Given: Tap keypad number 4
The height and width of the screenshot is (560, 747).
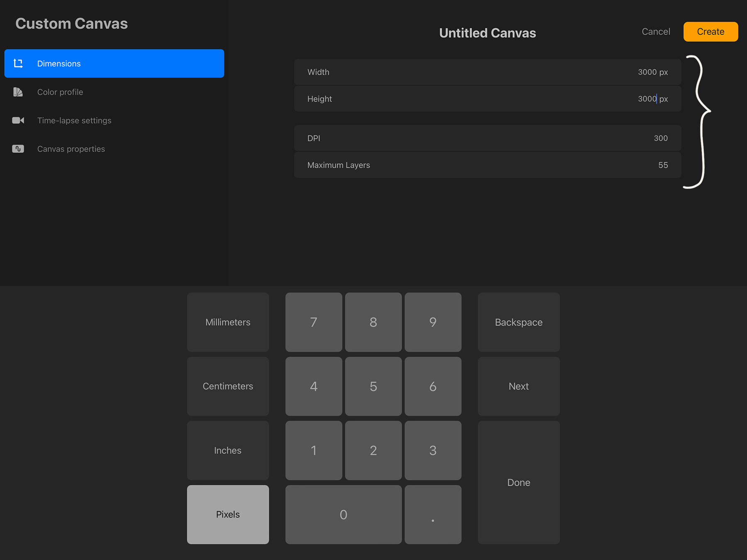Looking at the screenshot, I should pos(314,386).
